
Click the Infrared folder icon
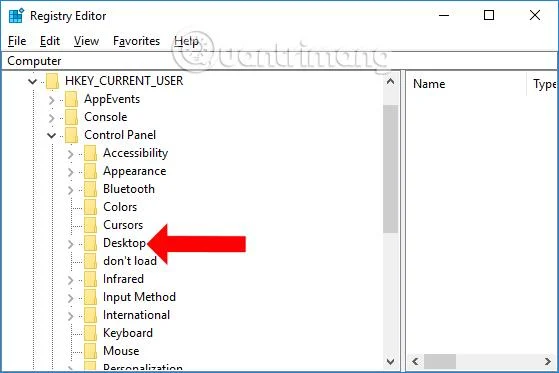tap(90, 279)
